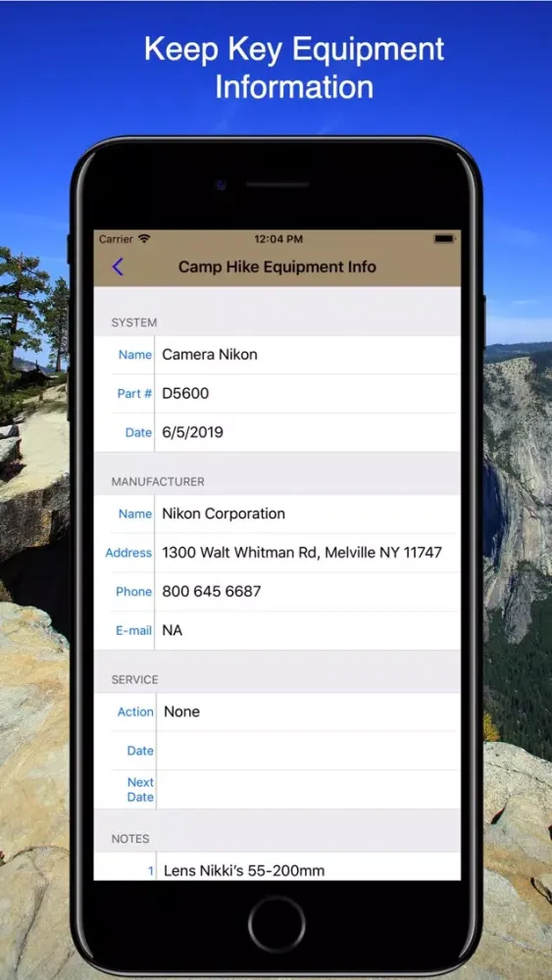This screenshot has width=552, height=980.
Task: Tap the 'NOTES' section header
Action: [130, 838]
